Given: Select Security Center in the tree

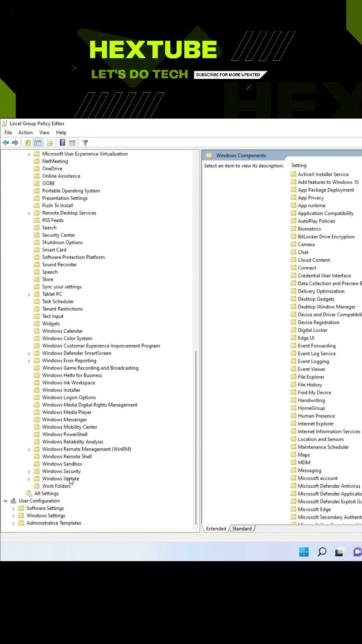Looking at the screenshot, I should pos(59,235).
